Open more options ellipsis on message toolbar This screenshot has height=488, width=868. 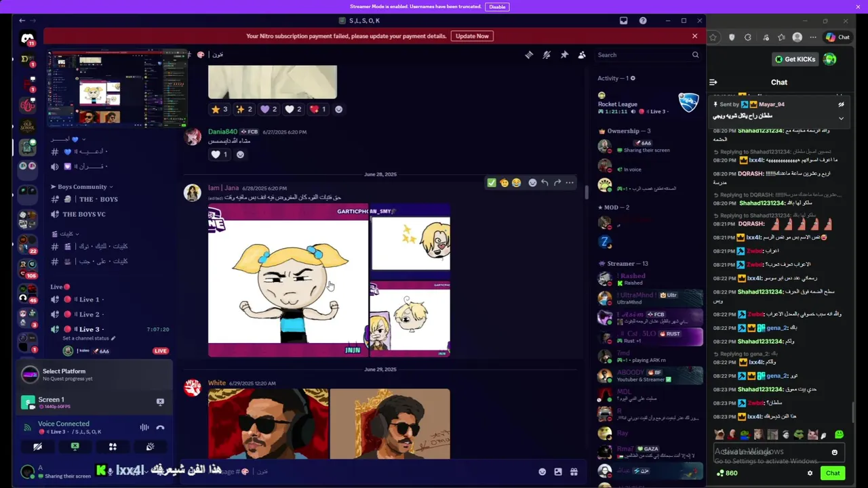[x=570, y=182]
